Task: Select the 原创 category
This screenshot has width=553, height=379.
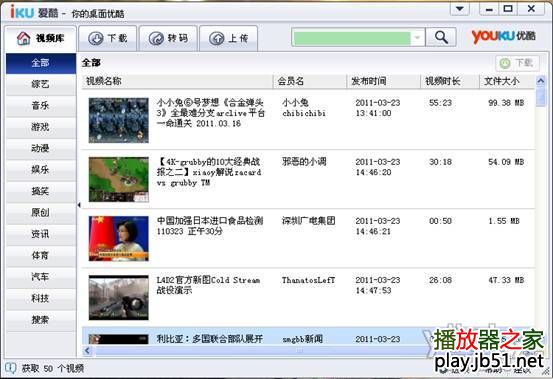Action: pyautogui.click(x=41, y=213)
